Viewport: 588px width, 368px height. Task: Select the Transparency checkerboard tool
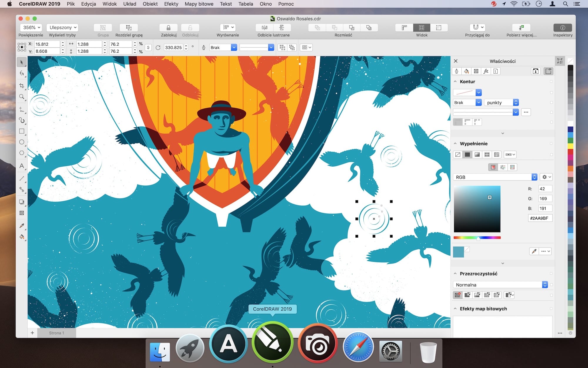pyautogui.click(x=21, y=213)
